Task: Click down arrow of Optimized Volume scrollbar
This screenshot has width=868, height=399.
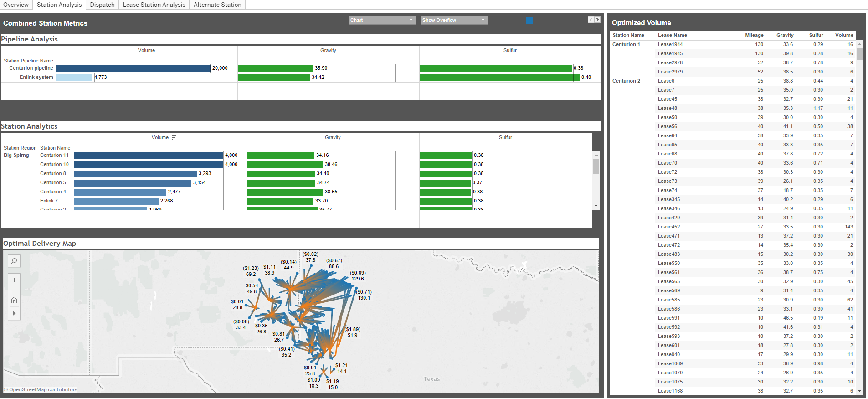Action: click(859, 391)
